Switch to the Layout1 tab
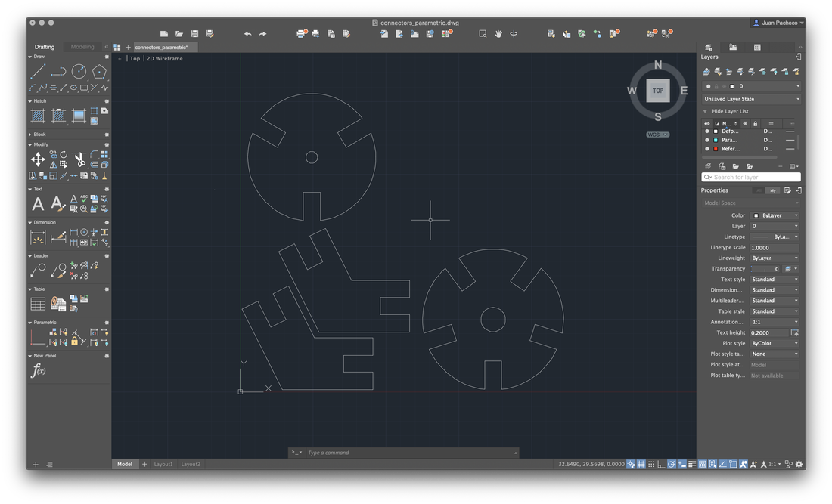The width and height of the screenshot is (832, 504). [x=163, y=464]
